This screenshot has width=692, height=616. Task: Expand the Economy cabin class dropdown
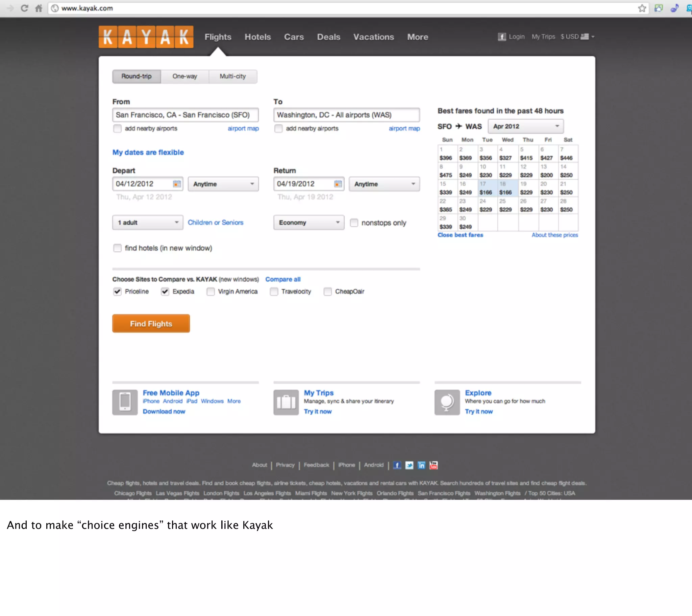[x=309, y=223]
